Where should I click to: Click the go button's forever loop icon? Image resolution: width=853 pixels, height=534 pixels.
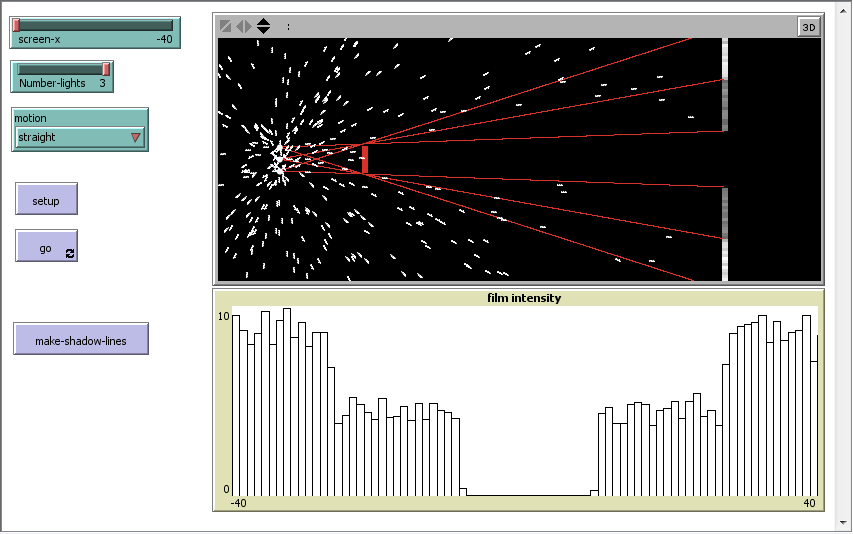[x=70, y=253]
